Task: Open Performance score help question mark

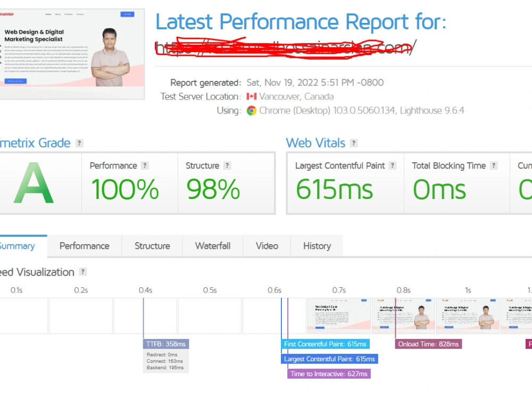Action: pos(145,165)
